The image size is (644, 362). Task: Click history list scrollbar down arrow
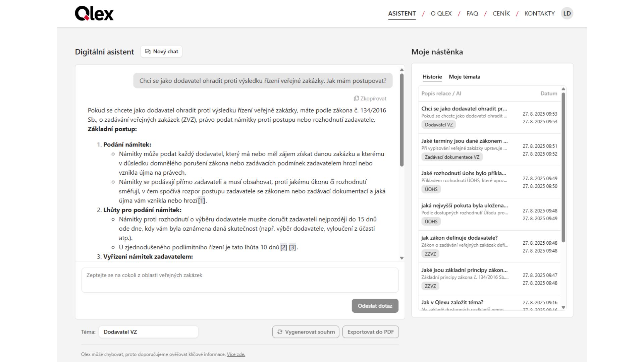pyautogui.click(x=563, y=307)
